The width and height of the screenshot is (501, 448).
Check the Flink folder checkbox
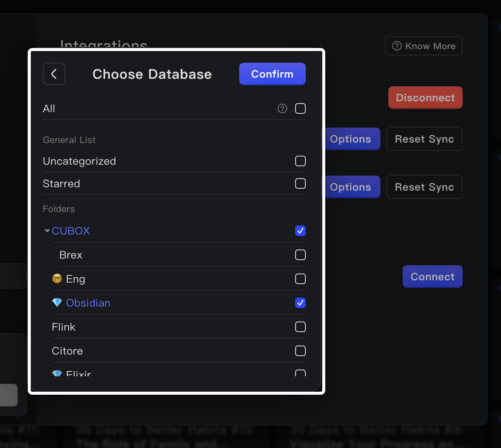(x=300, y=327)
